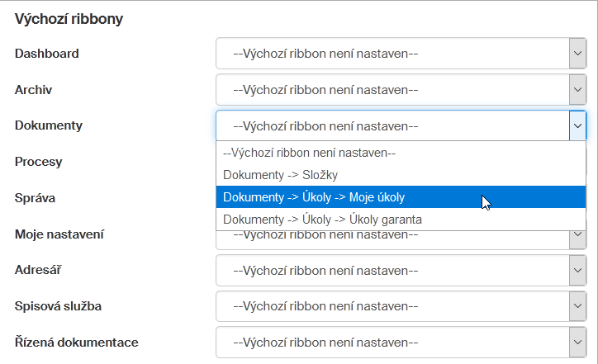Click the Správa row label
Image resolution: width=598 pixels, height=364 pixels.
click(36, 198)
